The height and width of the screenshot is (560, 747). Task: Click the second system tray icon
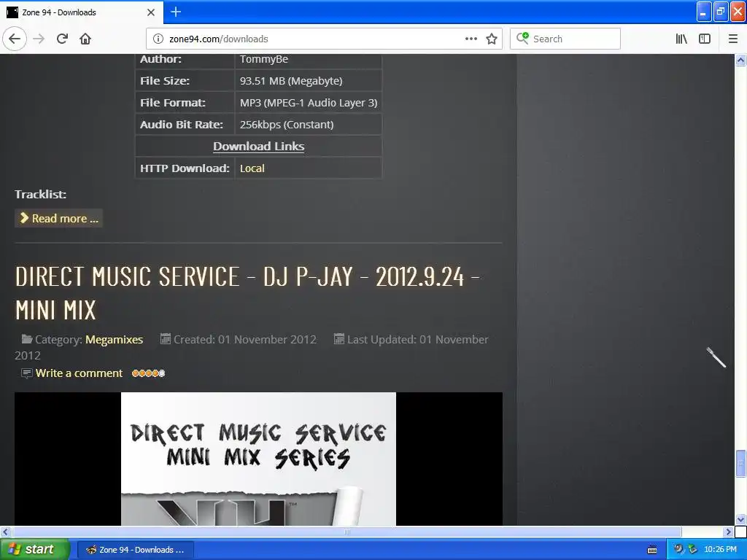692,549
